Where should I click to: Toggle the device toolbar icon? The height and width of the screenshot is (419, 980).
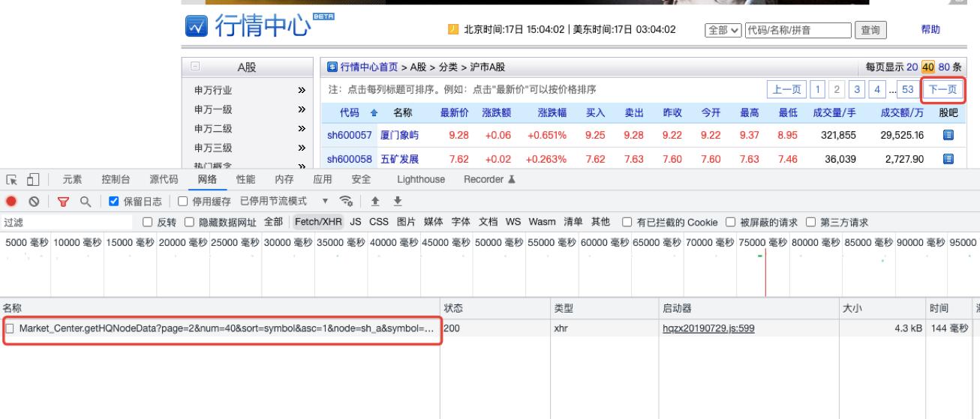point(32,179)
